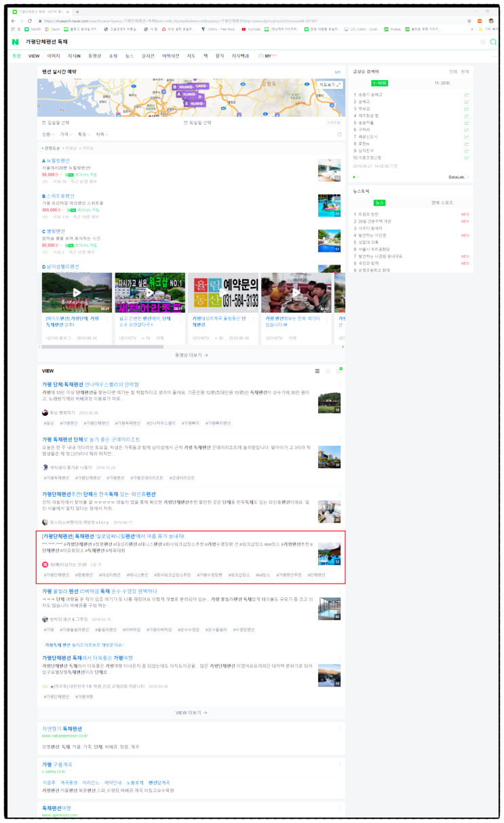Viewport: 504px width, 823px height.
Task: Expand the 특징 filter dropdown
Action: [x=83, y=134]
